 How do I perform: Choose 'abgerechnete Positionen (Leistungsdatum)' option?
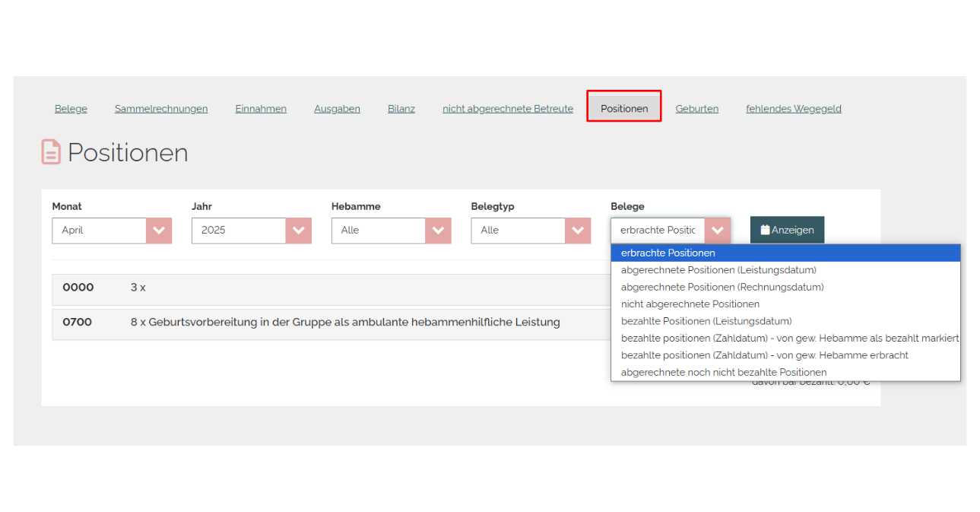718,270
